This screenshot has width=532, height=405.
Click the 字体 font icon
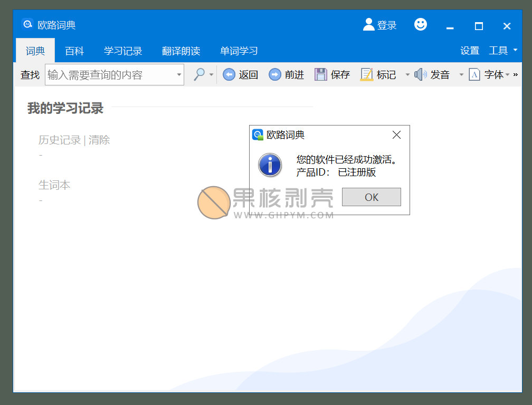tap(474, 75)
